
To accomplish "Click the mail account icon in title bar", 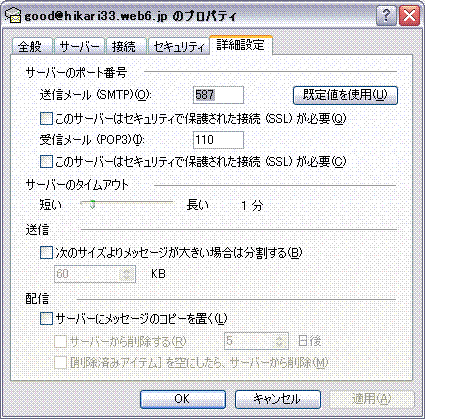I will pos(13,16).
